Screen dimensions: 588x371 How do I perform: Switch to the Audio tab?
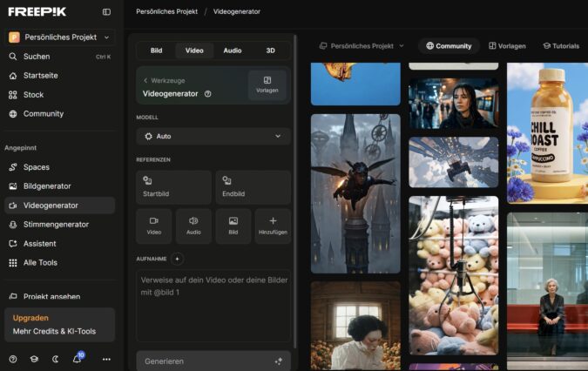[233, 51]
